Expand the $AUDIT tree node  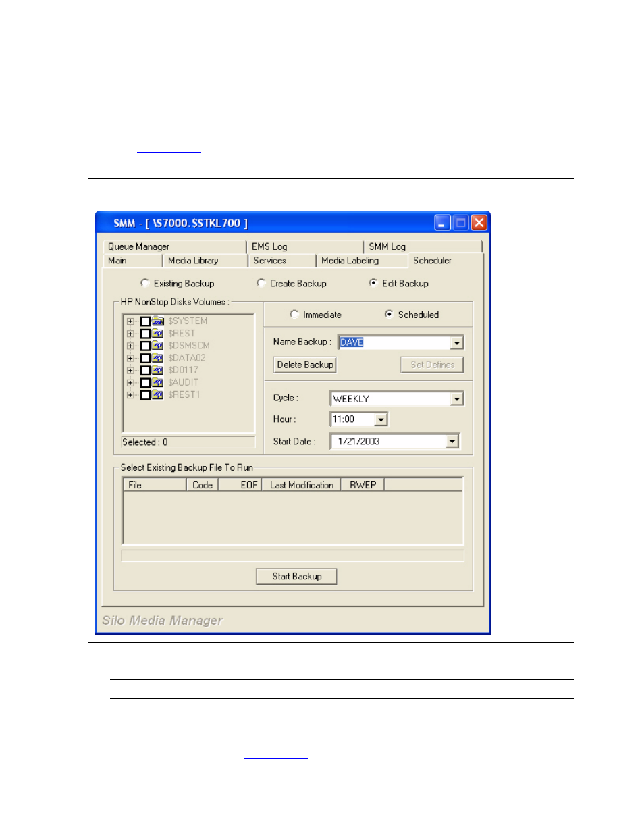[x=130, y=382]
